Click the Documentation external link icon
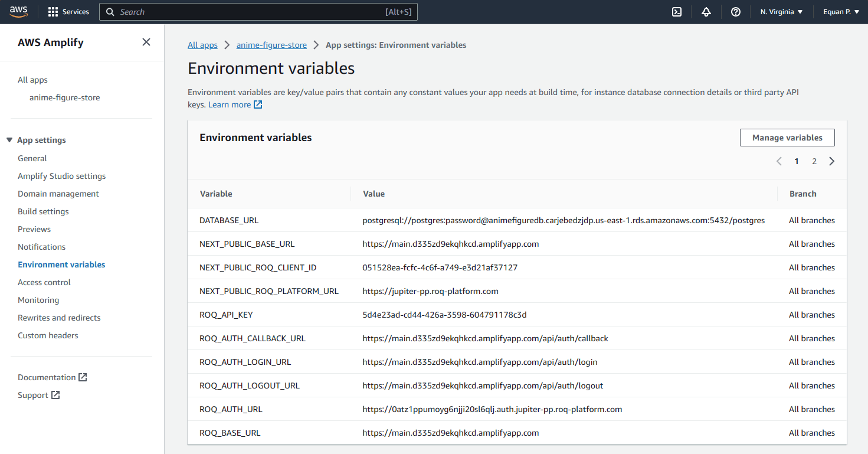Screen dimensions: 868x454 coord(83,377)
